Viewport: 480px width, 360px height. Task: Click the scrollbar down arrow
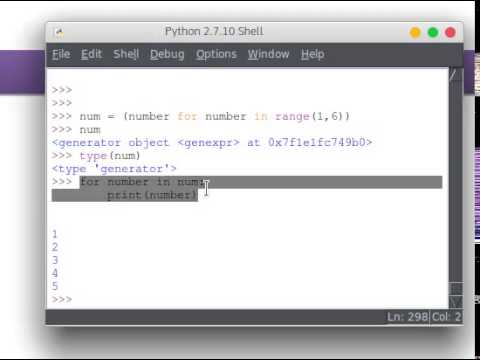coord(455,302)
